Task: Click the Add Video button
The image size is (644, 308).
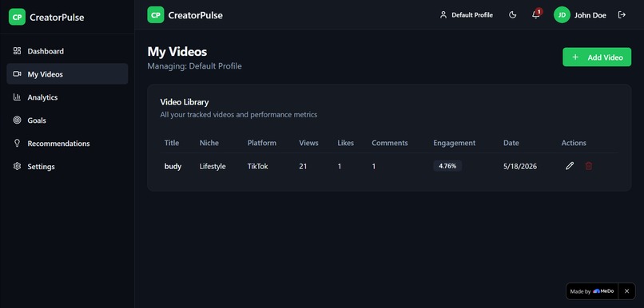Action: point(597,57)
